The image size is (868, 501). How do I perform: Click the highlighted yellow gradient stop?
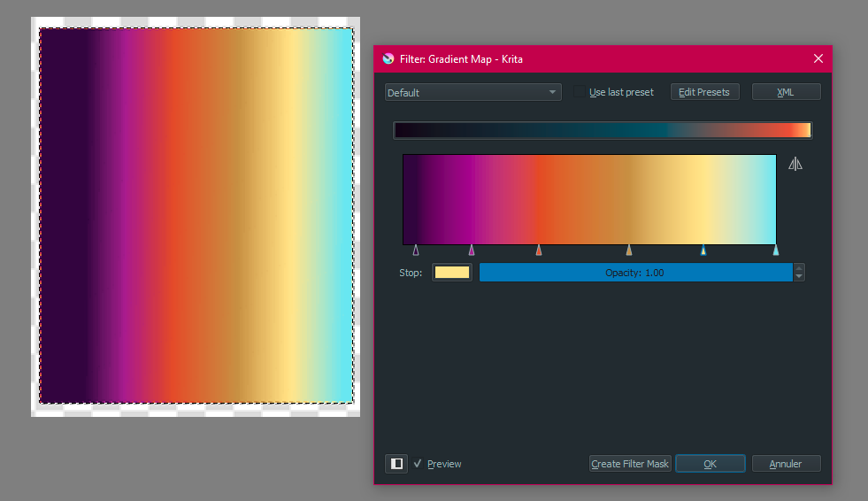[x=703, y=250]
